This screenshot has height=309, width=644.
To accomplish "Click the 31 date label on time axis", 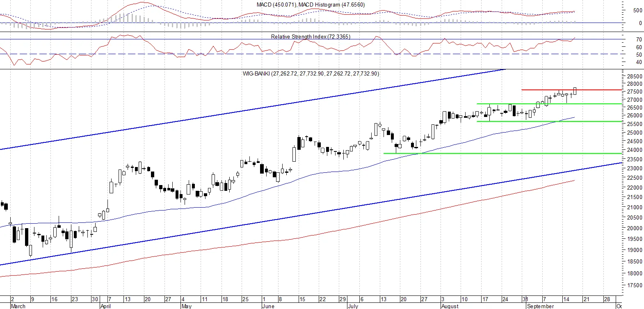I will (x=525, y=300).
